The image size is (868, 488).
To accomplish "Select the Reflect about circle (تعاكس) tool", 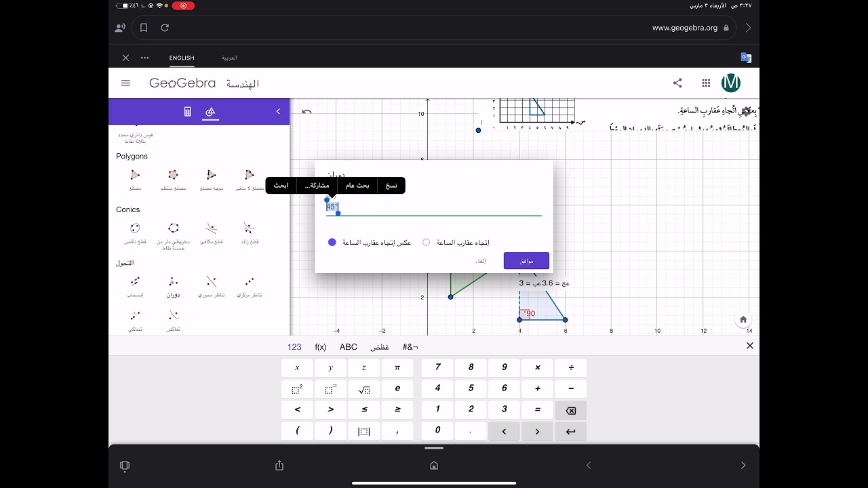I will 173,321.
